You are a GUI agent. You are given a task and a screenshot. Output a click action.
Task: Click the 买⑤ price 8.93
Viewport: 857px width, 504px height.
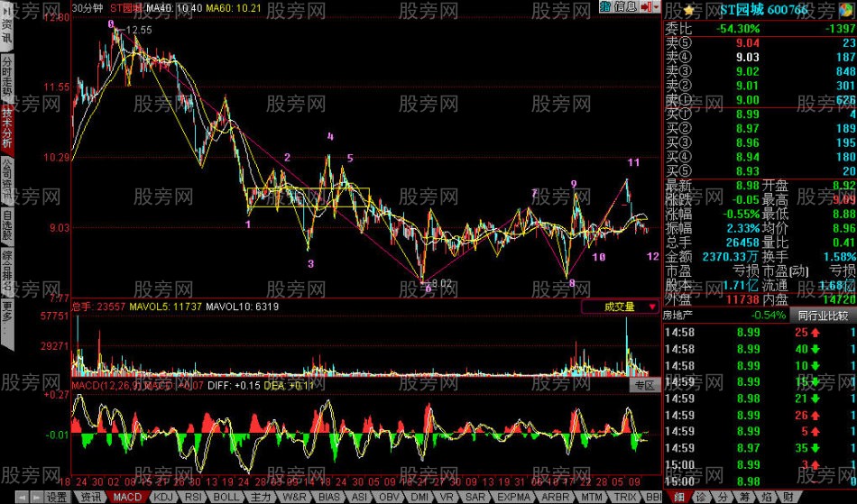point(747,171)
